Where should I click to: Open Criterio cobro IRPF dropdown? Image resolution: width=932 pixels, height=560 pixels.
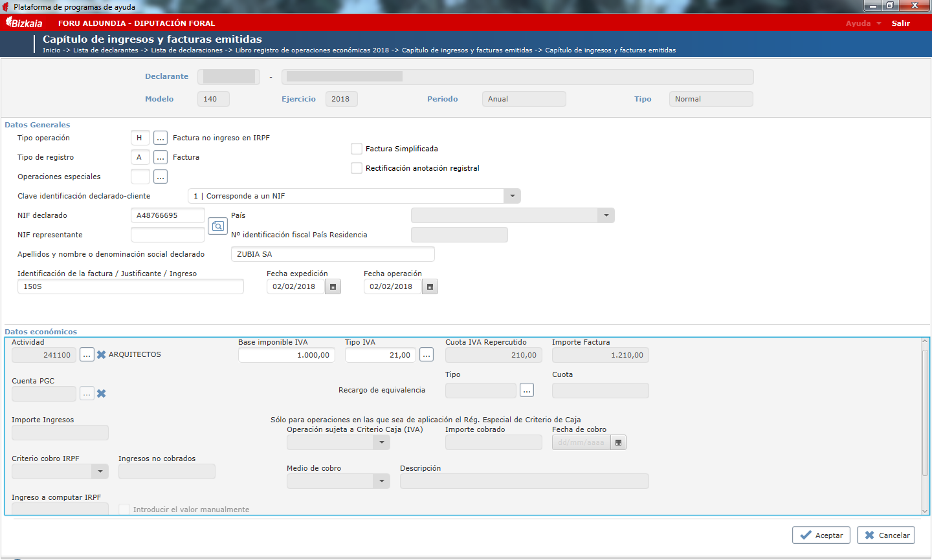click(x=100, y=471)
